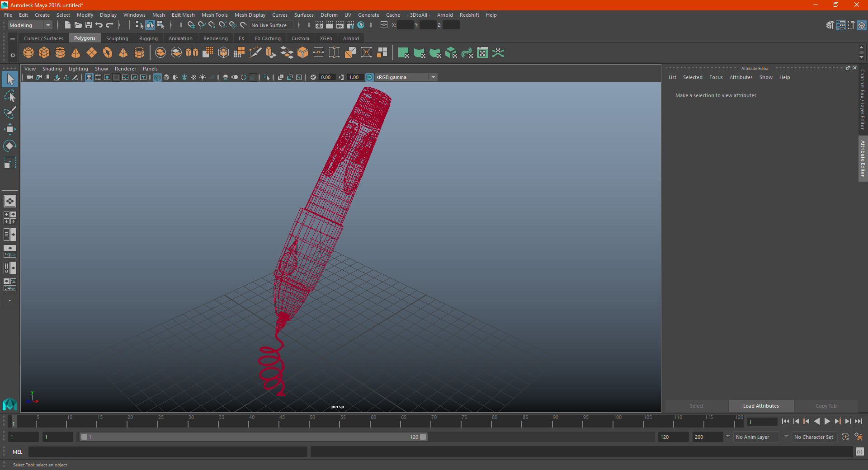Click the Undo arrow icon
Viewport: 868px width, 470px height.
coord(99,25)
